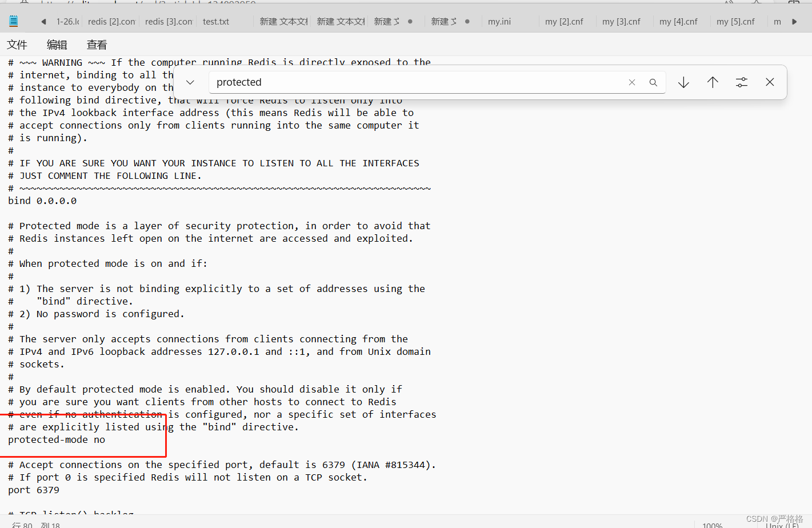Image resolution: width=812 pixels, height=528 pixels.
Task: Click the '"bind" directive.' indented comment line
Action: tap(70, 301)
